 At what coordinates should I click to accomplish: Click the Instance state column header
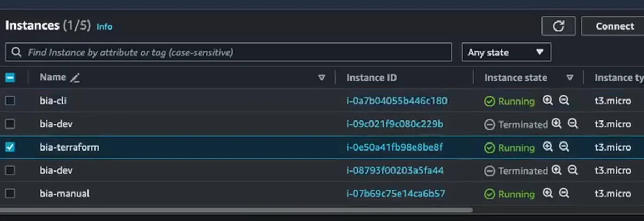(516, 77)
